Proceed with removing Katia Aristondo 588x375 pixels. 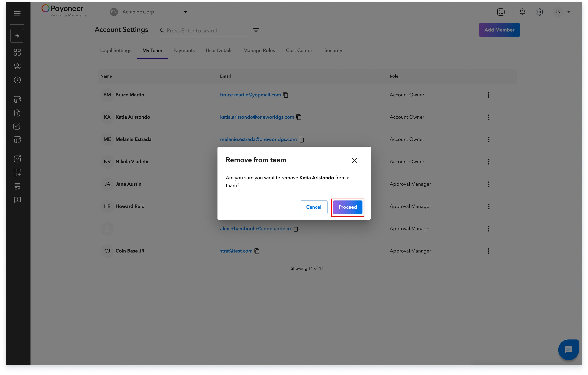coord(348,207)
